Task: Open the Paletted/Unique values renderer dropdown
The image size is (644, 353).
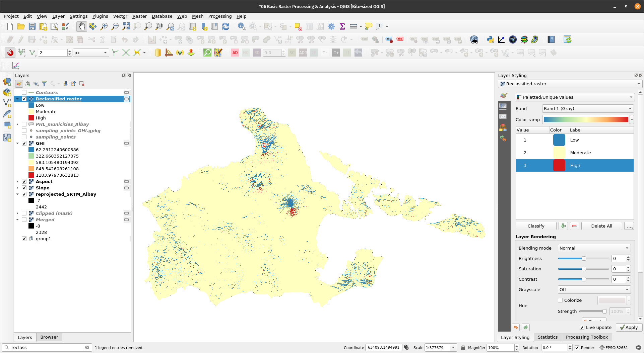Action: pos(574,97)
